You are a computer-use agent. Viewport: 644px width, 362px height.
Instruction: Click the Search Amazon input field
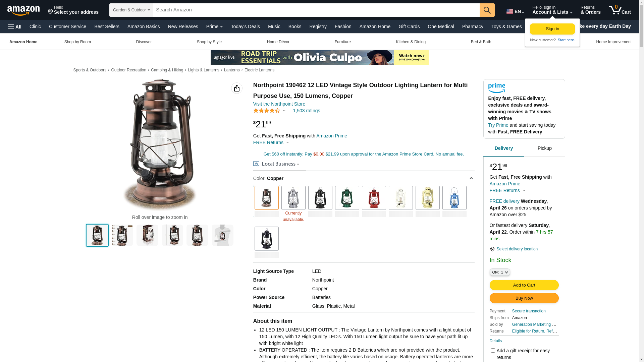click(x=316, y=10)
